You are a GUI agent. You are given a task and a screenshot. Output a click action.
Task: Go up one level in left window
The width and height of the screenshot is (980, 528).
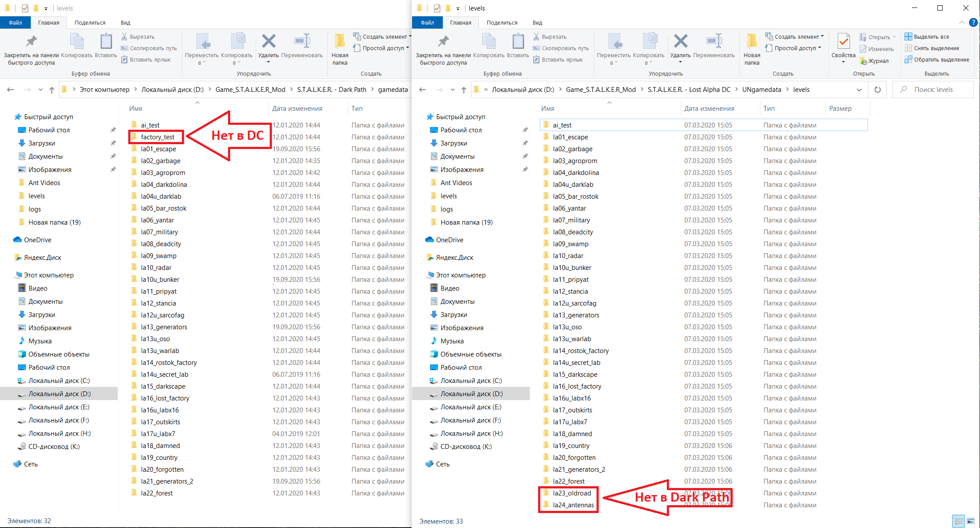(x=52, y=90)
